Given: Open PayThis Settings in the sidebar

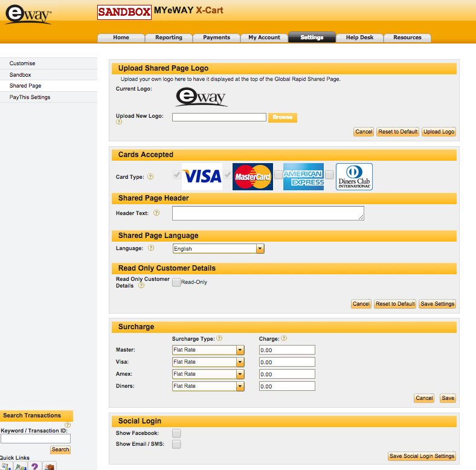Looking at the screenshot, I should click(x=48, y=97).
